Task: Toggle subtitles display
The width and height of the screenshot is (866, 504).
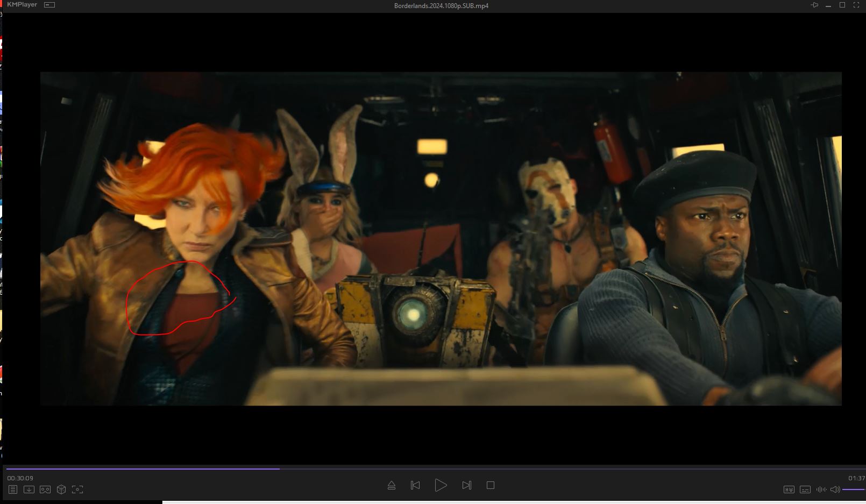Action: tap(805, 489)
